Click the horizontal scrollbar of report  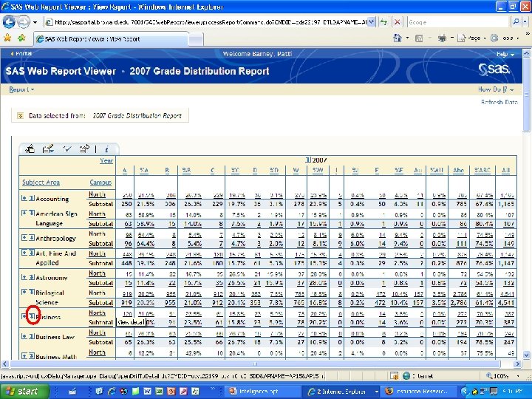[254, 364]
